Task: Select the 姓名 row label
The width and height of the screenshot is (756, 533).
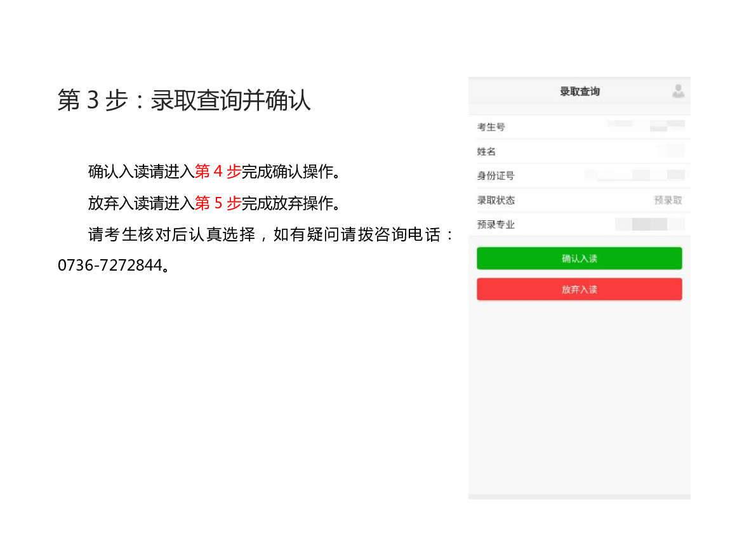Action: (486, 152)
